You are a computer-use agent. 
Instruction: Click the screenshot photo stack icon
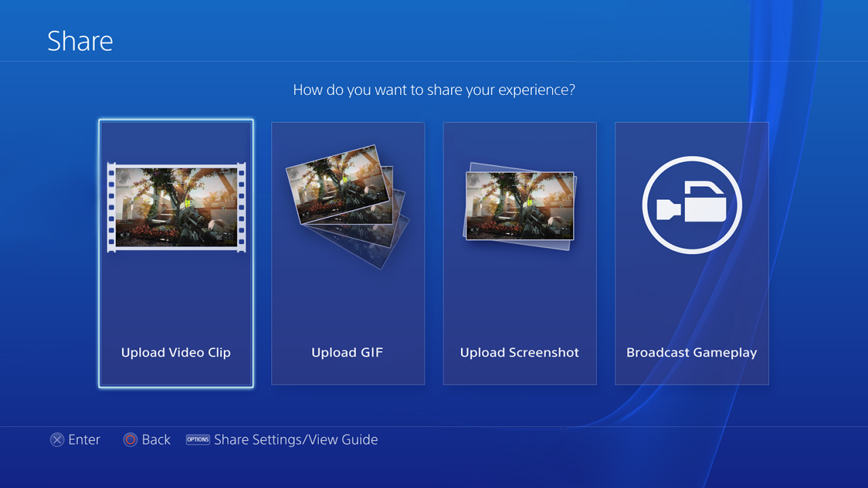(x=520, y=206)
